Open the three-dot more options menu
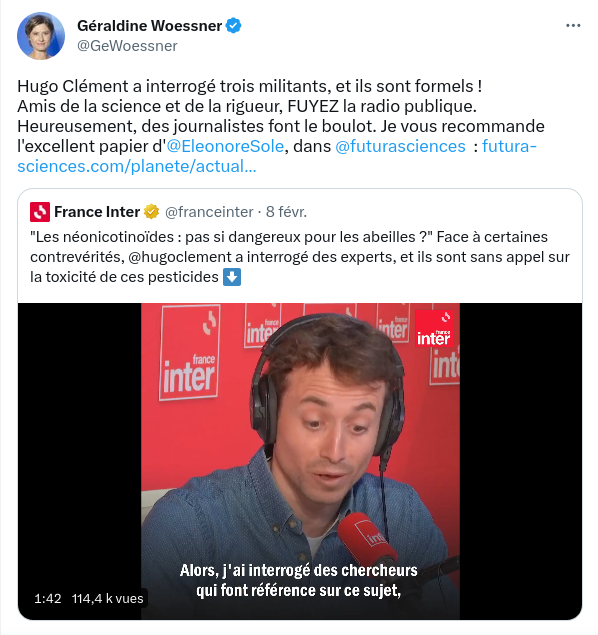The image size is (598, 635). click(573, 26)
